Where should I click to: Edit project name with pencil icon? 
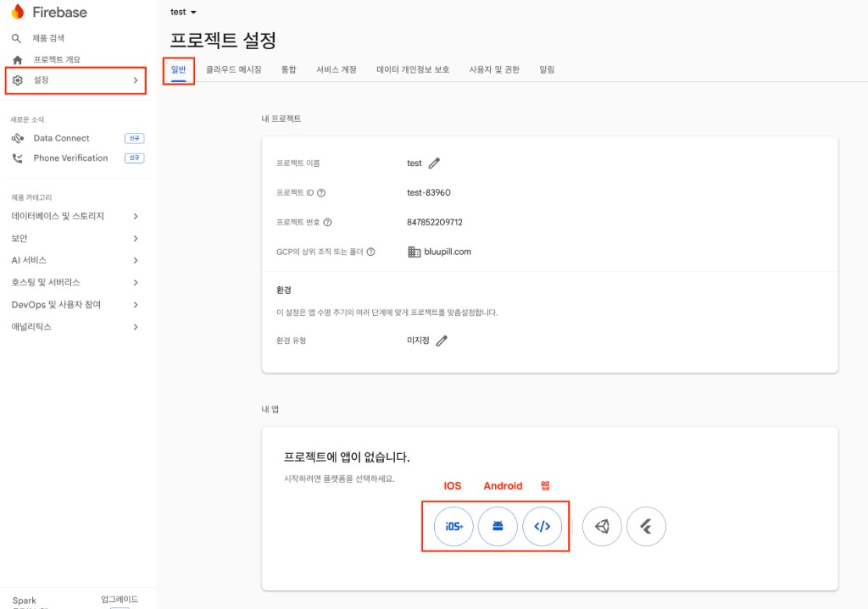(435, 163)
